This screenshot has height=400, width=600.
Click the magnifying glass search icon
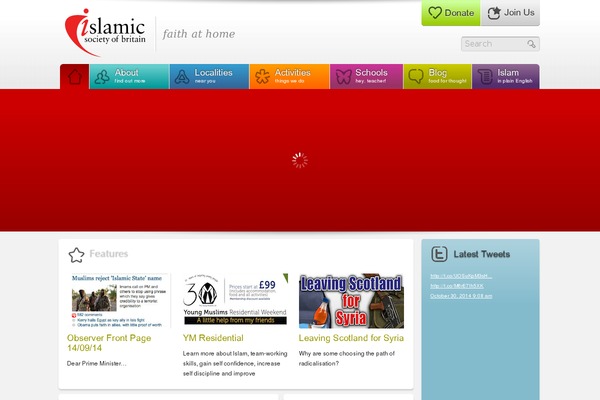point(531,44)
